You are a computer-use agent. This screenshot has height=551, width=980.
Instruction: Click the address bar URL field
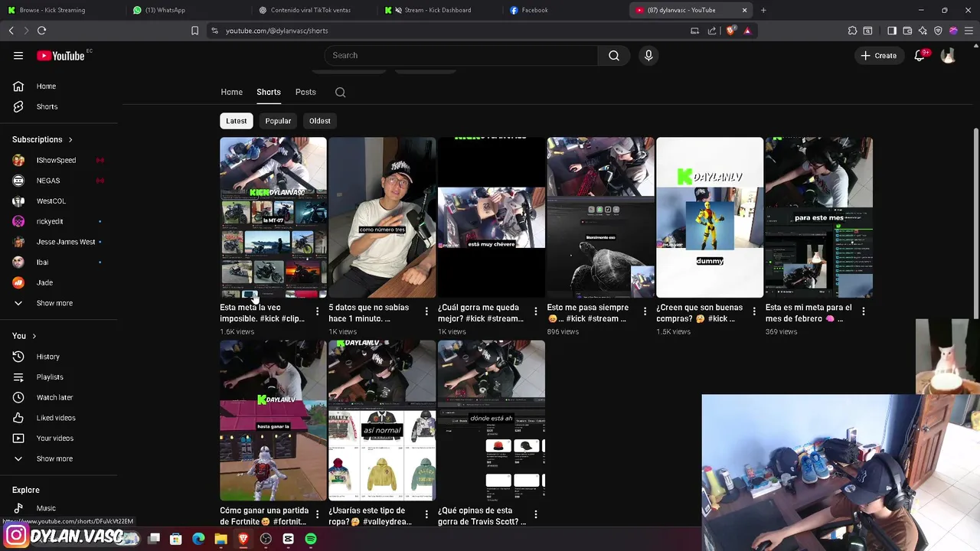[452, 31]
